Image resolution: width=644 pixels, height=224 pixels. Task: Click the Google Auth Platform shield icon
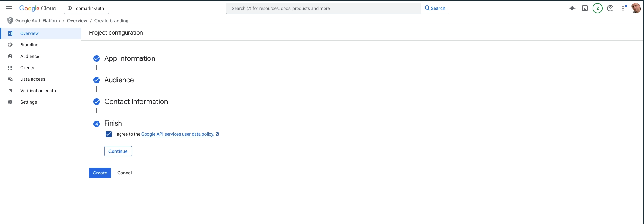pos(10,21)
